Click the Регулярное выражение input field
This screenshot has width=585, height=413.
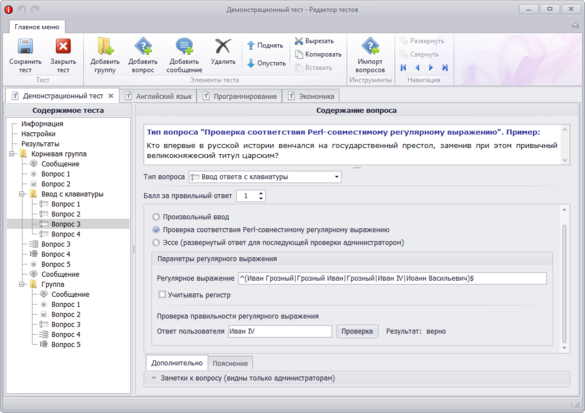(x=392, y=278)
